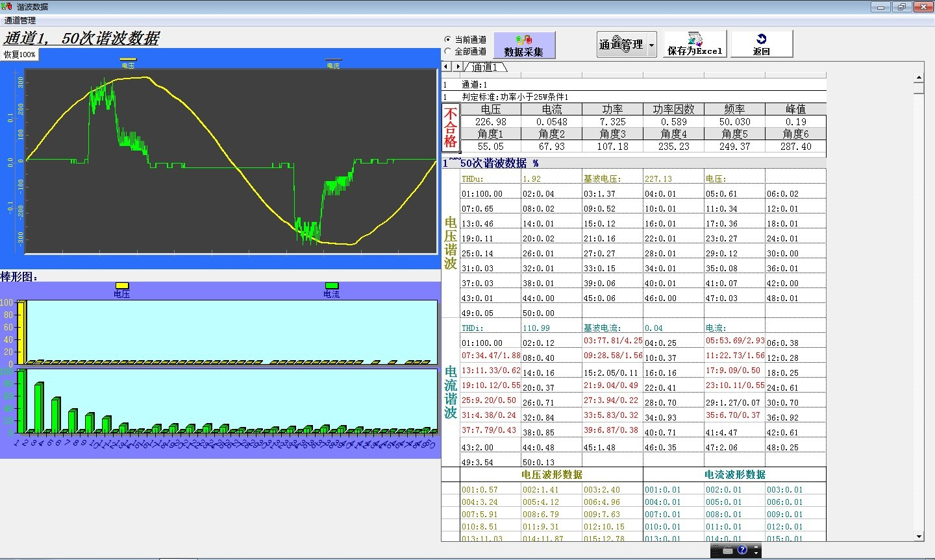
Task: Click the scroll down arrow of data table
Action: pyautogui.click(x=918, y=536)
